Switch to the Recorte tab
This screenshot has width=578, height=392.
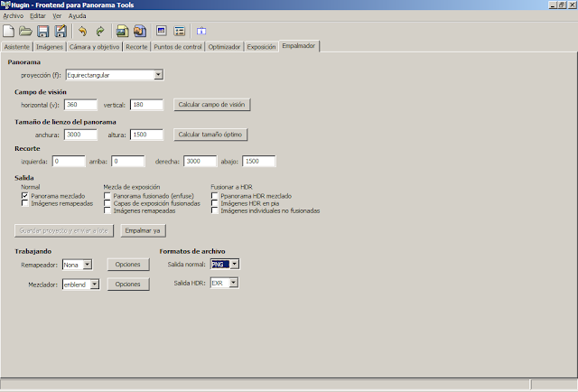136,47
